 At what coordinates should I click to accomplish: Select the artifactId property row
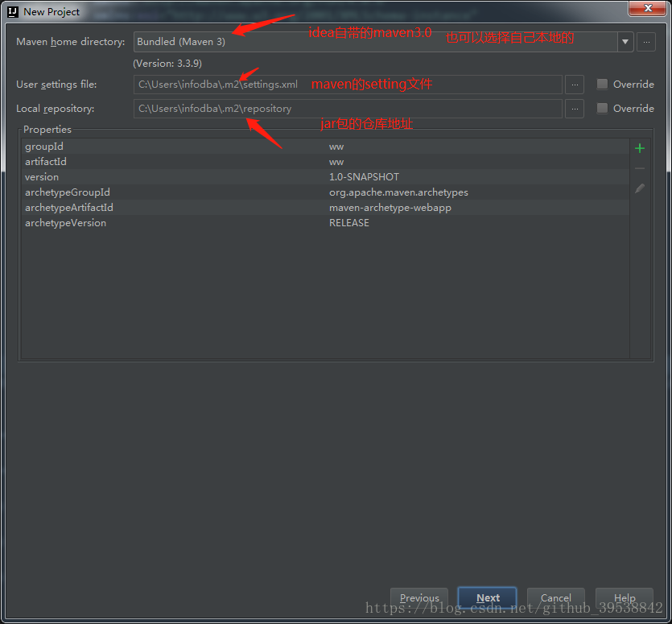coord(325,162)
